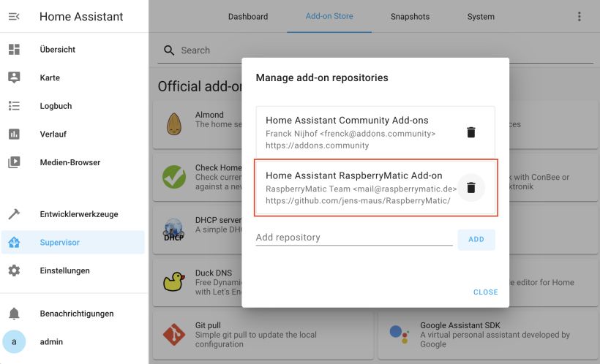600x364 pixels.
Task: Click the admin user avatar
Action: click(x=14, y=341)
